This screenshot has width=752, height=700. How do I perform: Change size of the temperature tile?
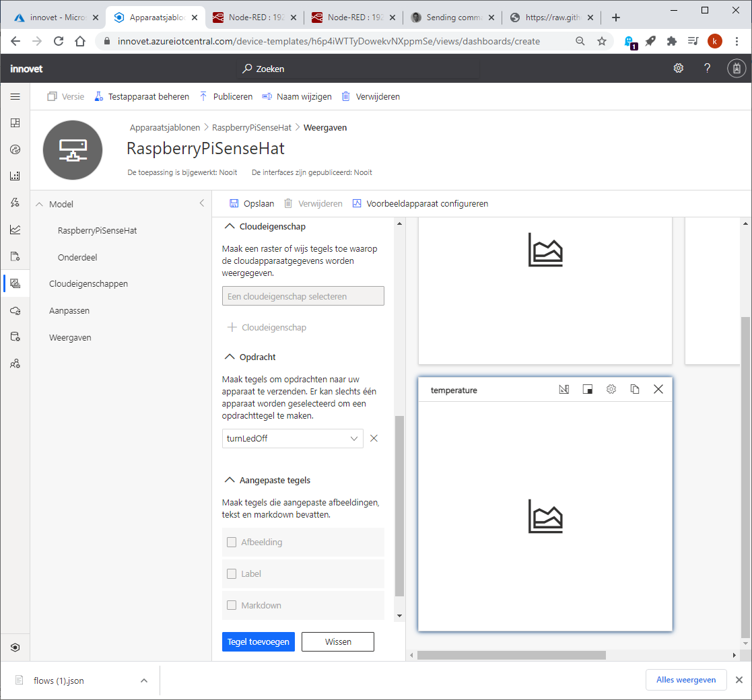click(588, 389)
